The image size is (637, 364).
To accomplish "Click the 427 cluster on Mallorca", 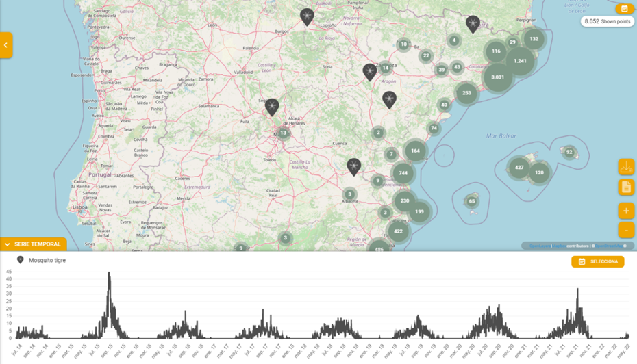I will coord(519,168).
